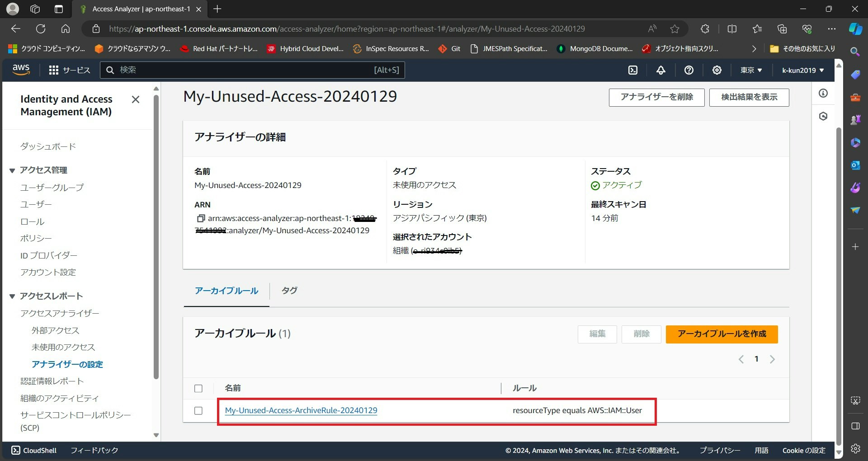Refresh the browser page
Screen dimensions: 868x461
click(x=41, y=29)
